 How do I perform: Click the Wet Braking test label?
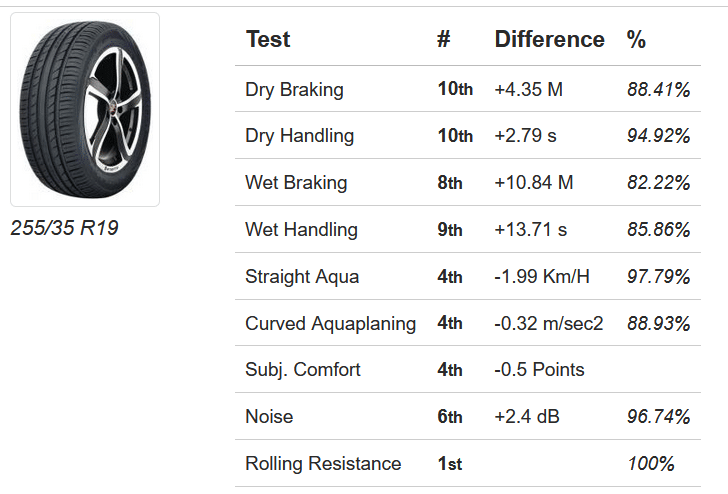tap(296, 183)
